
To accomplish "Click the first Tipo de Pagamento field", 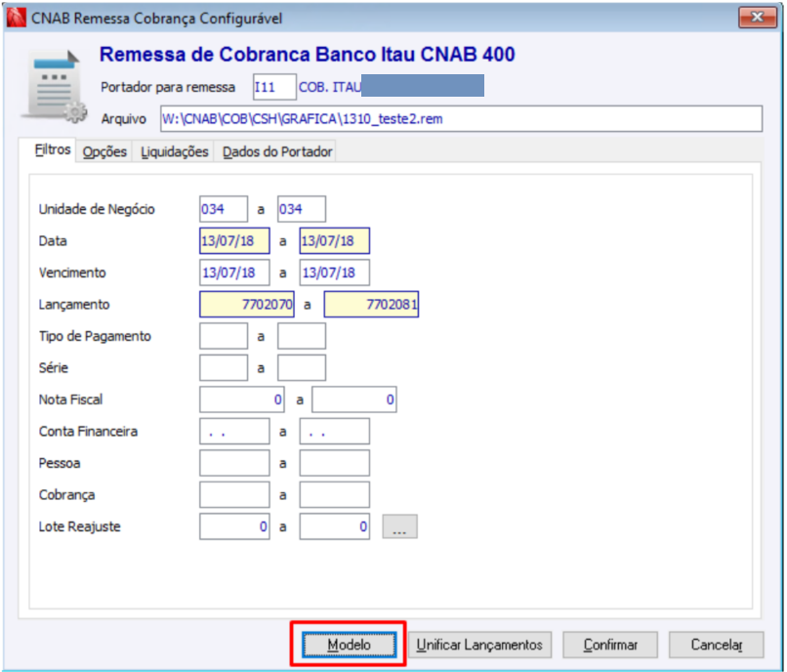I will pos(224,336).
